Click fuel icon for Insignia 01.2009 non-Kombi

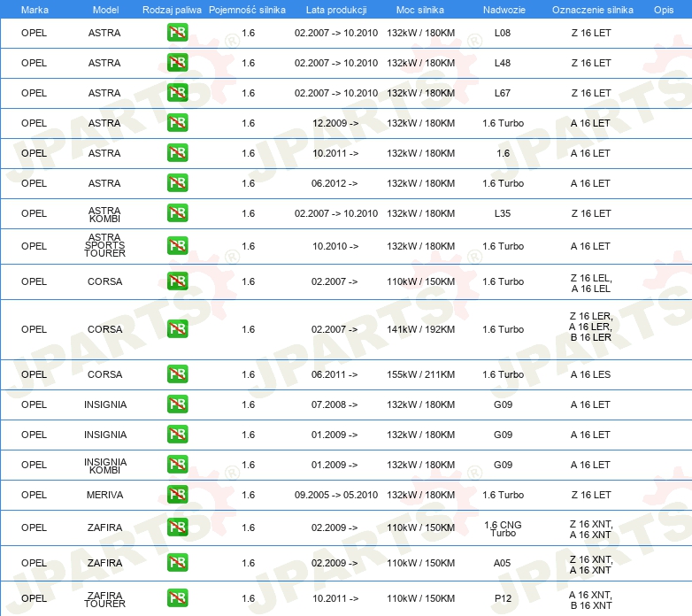click(177, 434)
